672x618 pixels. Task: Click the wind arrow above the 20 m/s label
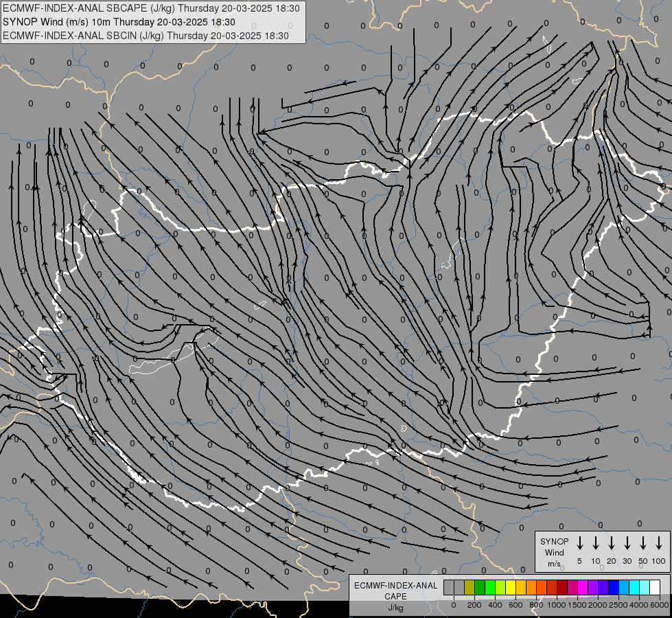[611, 543]
